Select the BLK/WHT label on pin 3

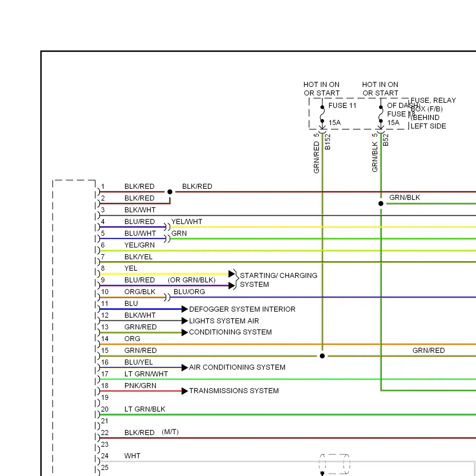click(x=140, y=210)
